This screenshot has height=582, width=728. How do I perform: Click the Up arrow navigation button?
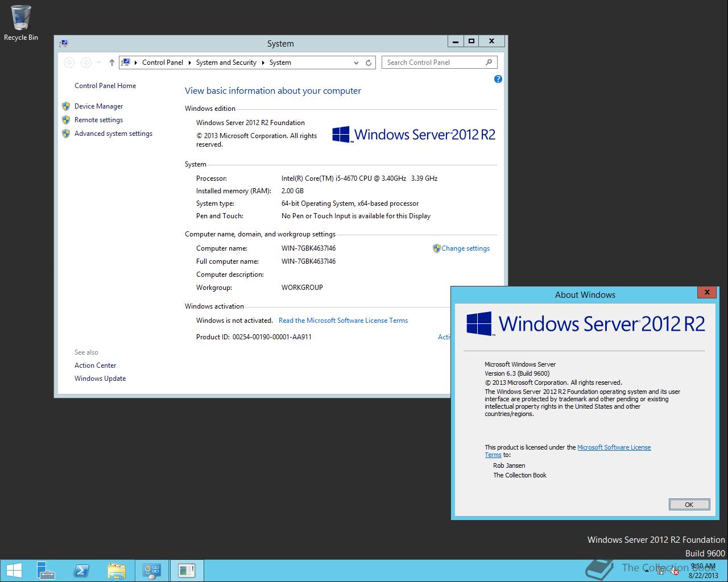pos(112,63)
